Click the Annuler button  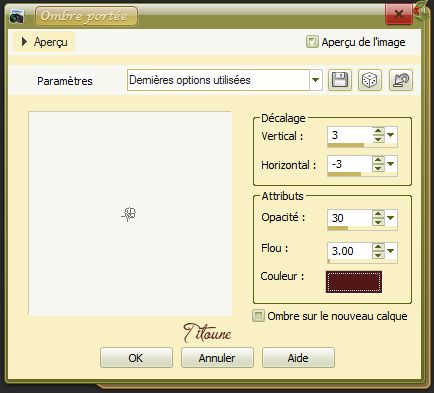(217, 358)
